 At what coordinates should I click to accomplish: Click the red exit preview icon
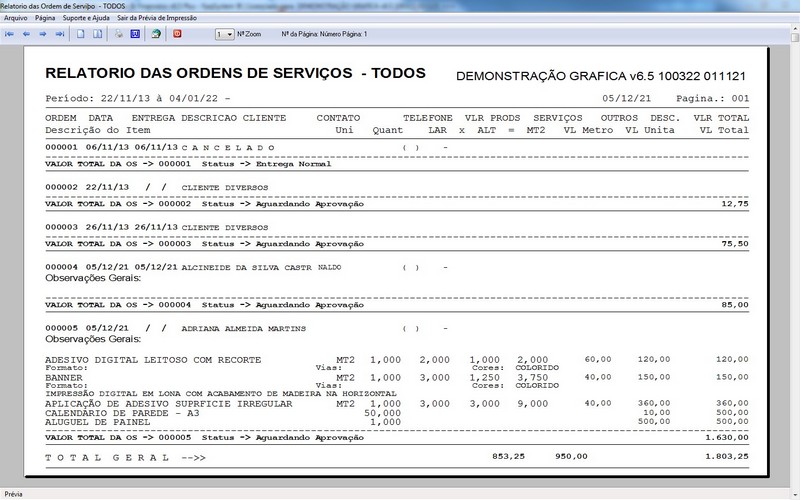tap(177, 34)
